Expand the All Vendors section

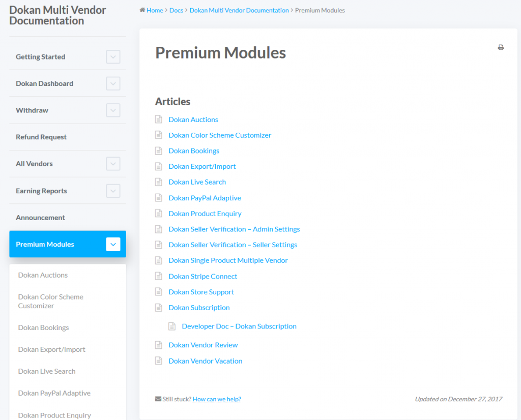[x=113, y=164]
